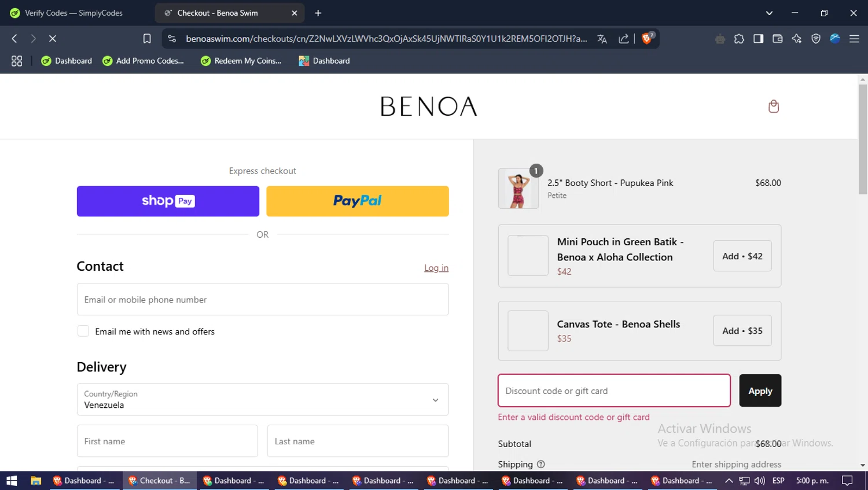Open the shopping bag cart icon
The width and height of the screenshot is (868, 490).
(x=773, y=106)
